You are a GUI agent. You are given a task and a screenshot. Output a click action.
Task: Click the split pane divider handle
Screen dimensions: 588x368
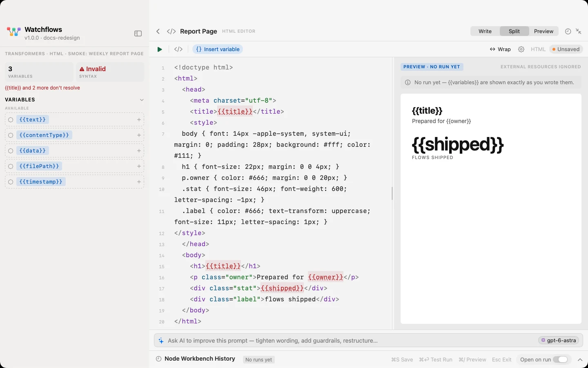392,193
